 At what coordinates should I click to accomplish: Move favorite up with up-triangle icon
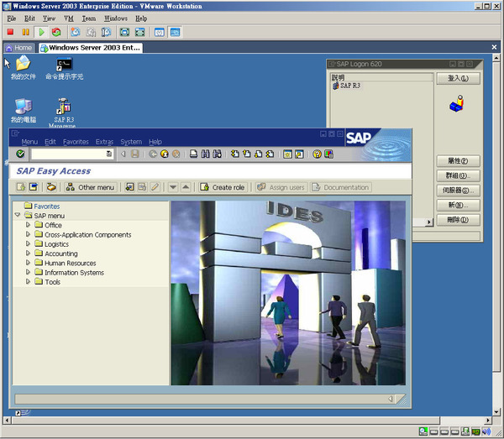(186, 187)
